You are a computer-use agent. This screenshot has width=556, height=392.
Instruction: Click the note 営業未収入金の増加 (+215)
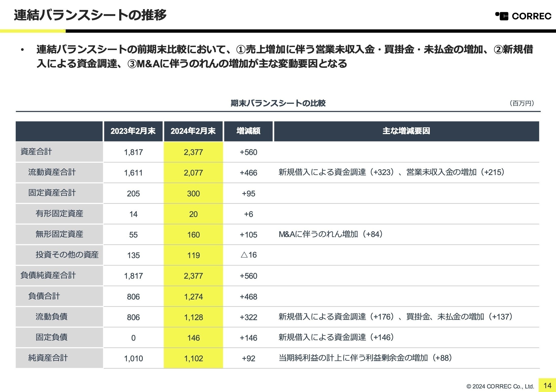(456, 172)
